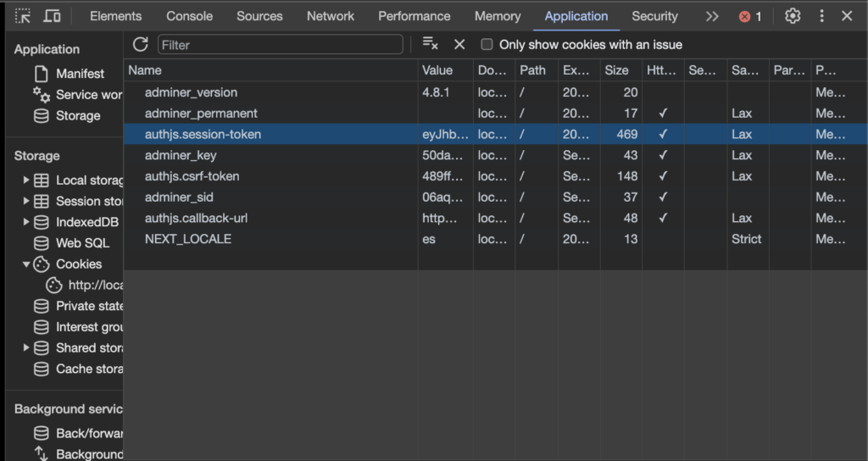The width and height of the screenshot is (868, 461).
Task: Click the Interest groups database icon
Action: [42, 327]
